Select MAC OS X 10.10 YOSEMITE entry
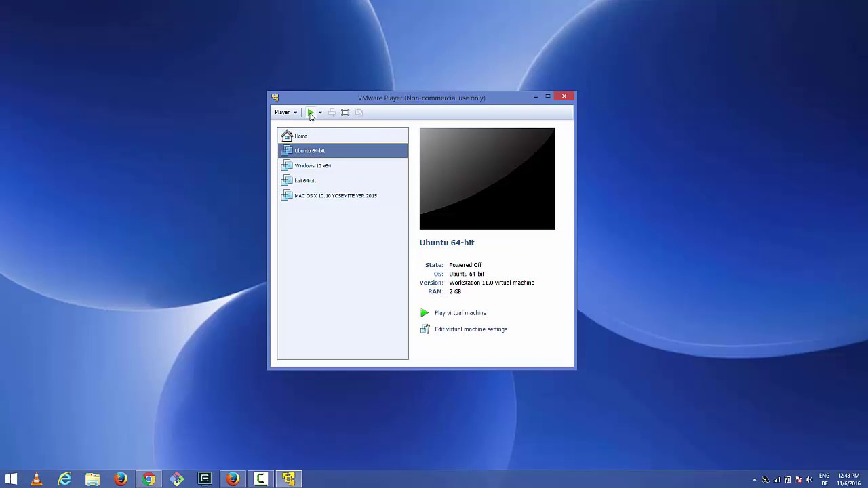The image size is (868, 488). pos(342,195)
